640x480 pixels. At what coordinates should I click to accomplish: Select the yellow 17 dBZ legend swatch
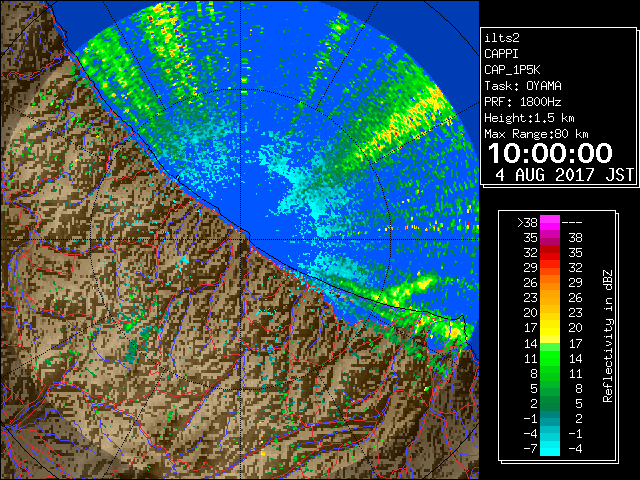(x=550, y=328)
